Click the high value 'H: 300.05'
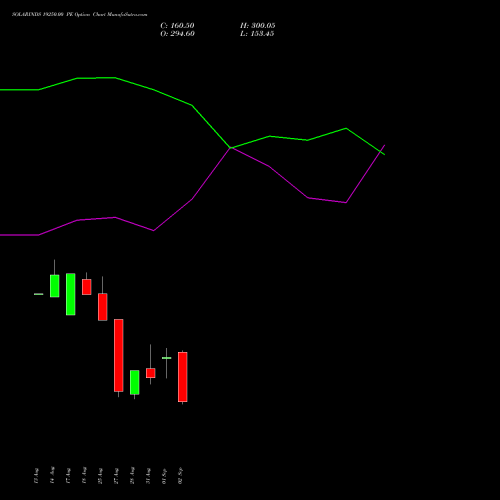Image resolution: width=500 pixels, height=500 pixels. [x=258, y=26]
